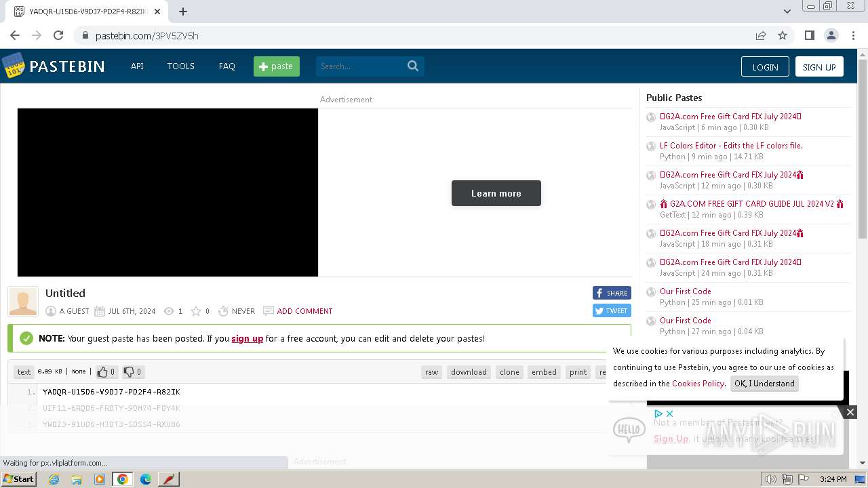Share this page icon in address bar

point(761,35)
